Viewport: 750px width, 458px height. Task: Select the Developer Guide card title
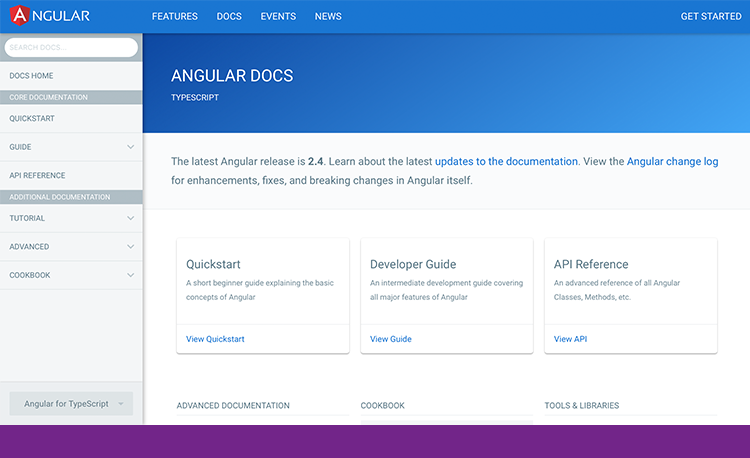[x=413, y=264]
